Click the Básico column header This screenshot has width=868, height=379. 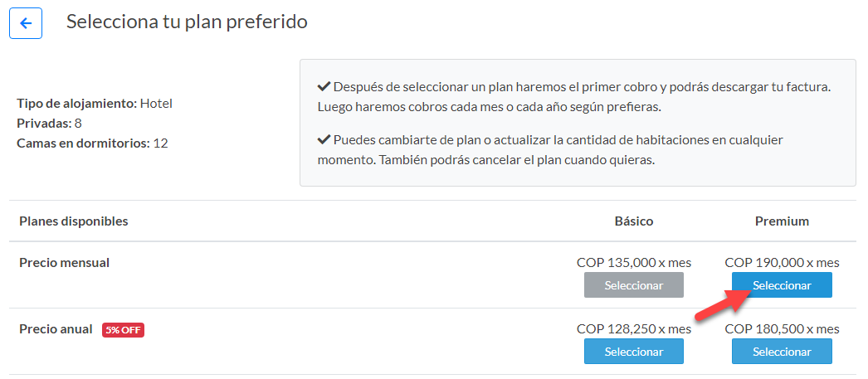point(634,221)
